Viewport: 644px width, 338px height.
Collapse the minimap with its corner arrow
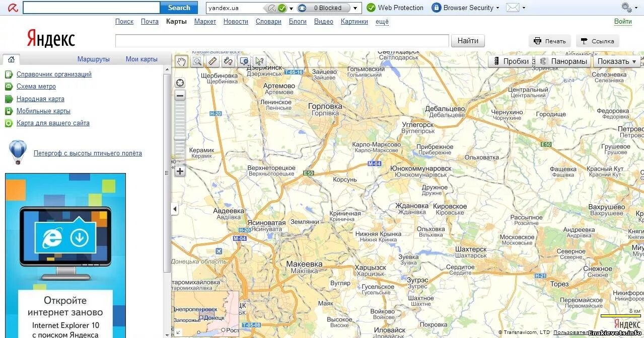click(x=178, y=332)
